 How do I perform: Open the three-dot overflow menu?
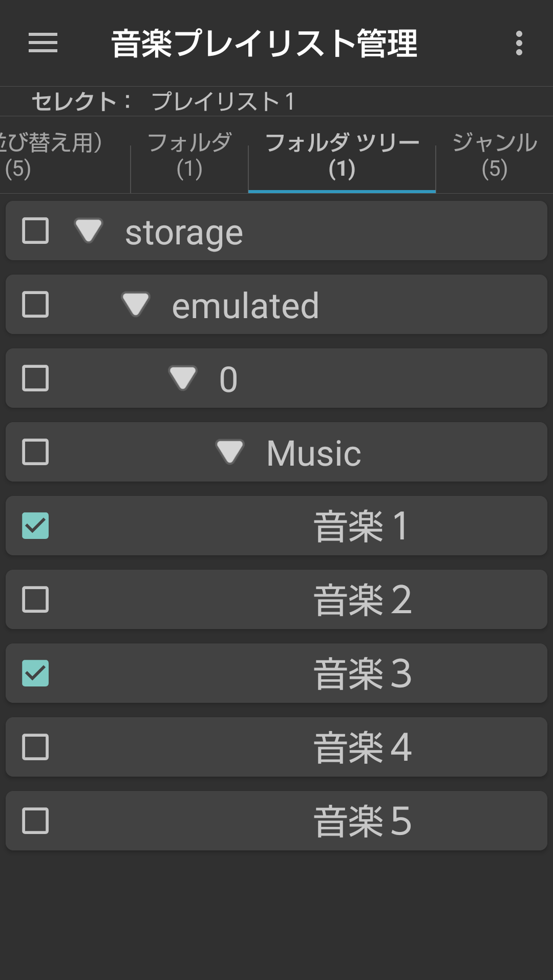pos(519,43)
